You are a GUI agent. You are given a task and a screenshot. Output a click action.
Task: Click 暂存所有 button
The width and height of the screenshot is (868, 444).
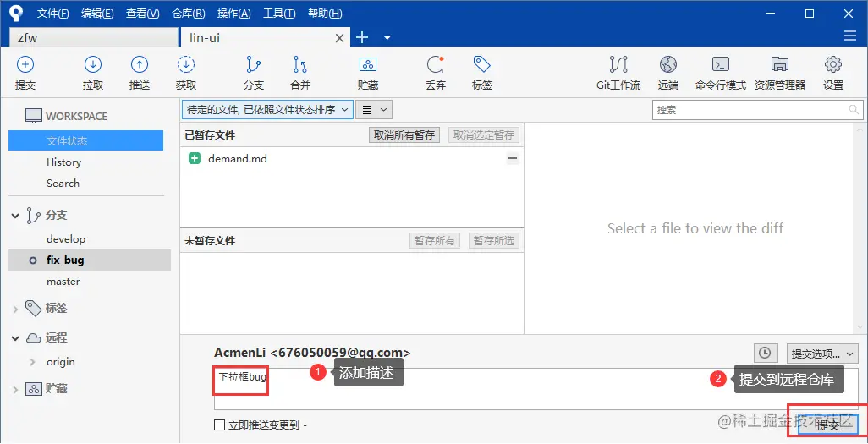pyautogui.click(x=435, y=241)
